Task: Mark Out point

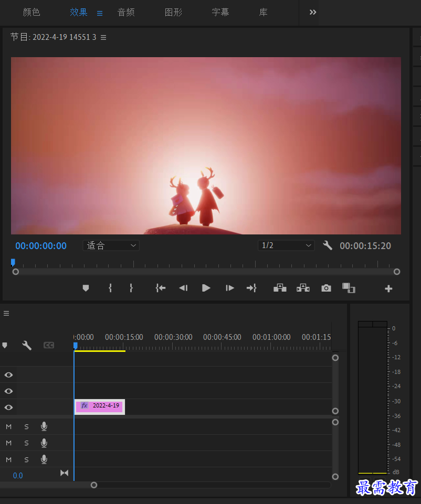Action: pos(131,288)
